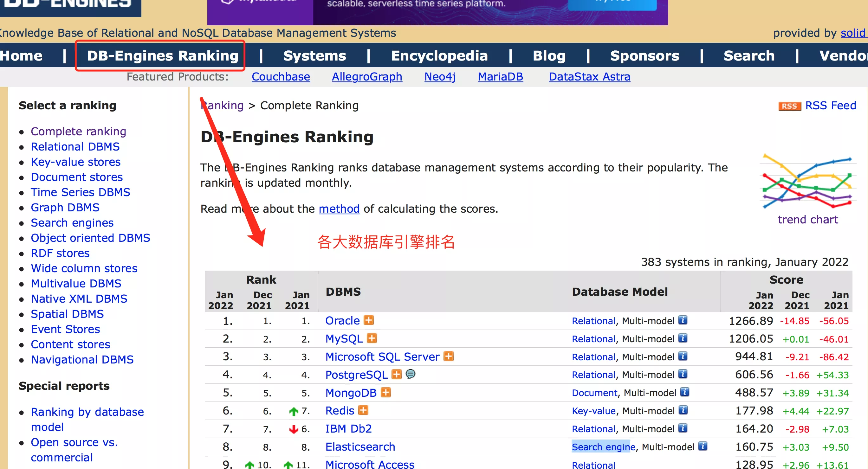
Task: Open the Home menu item
Action: 21,55
